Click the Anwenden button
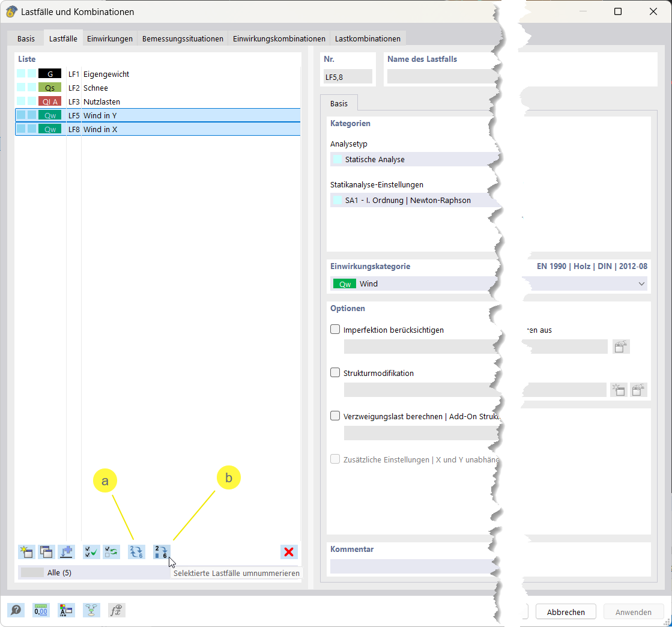 (x=633, y=611)
